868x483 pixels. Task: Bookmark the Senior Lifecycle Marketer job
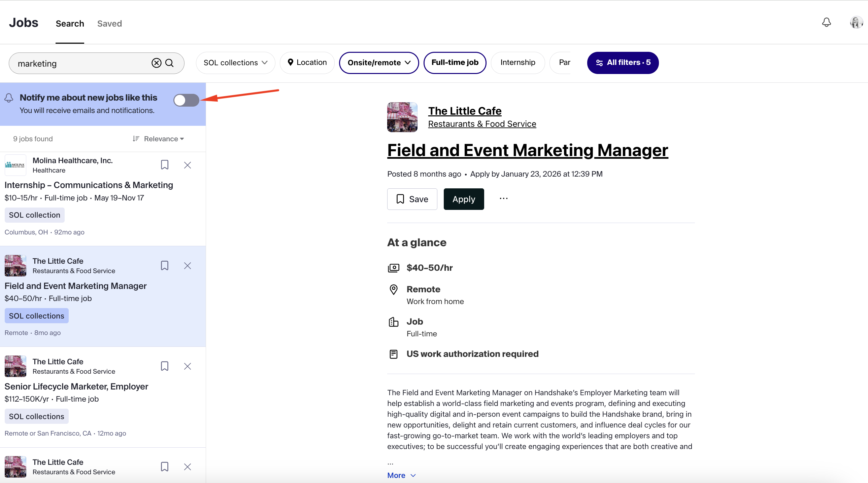tap(164, 366)
